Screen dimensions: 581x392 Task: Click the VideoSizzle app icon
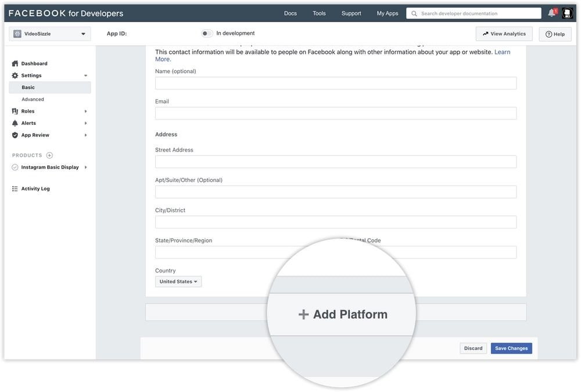pyautogui.click(x=17, y=34)
